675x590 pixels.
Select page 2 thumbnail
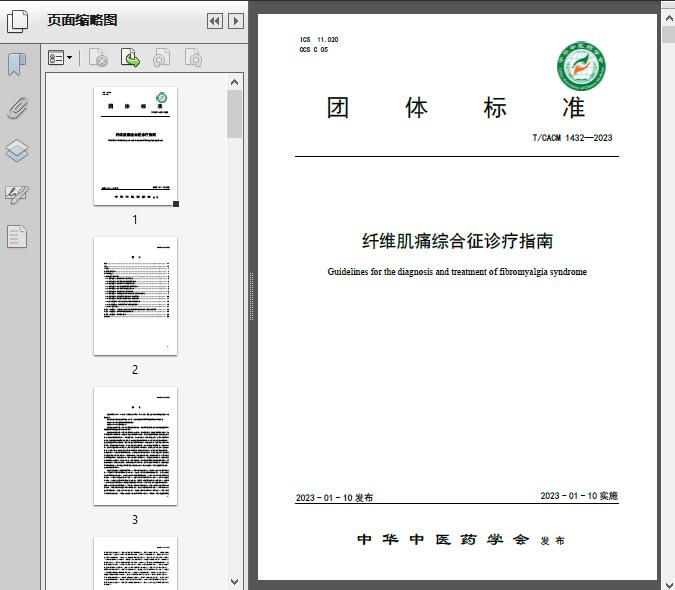point(135,296)
